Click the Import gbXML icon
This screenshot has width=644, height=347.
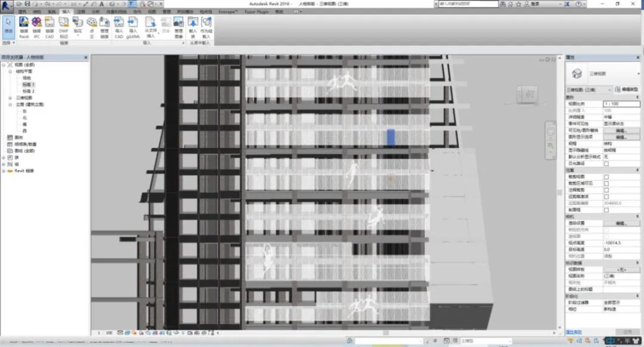133,27
